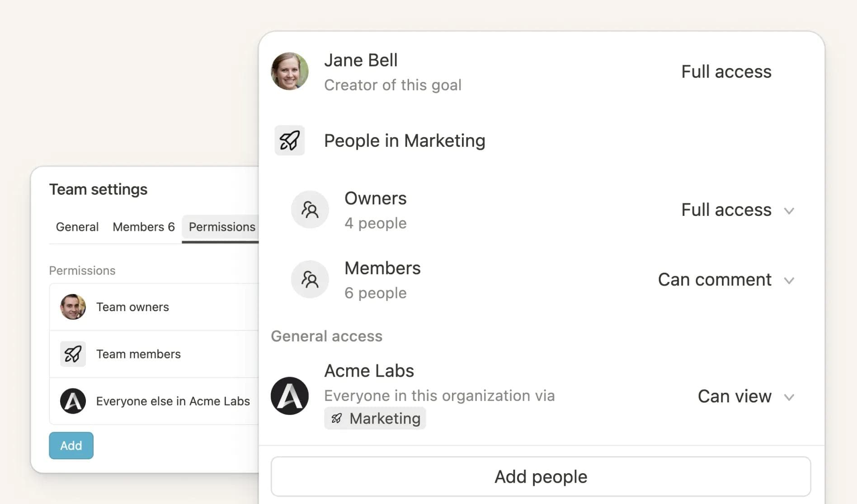Click Jane Bell's profile avatar

(x=289, y=71)
